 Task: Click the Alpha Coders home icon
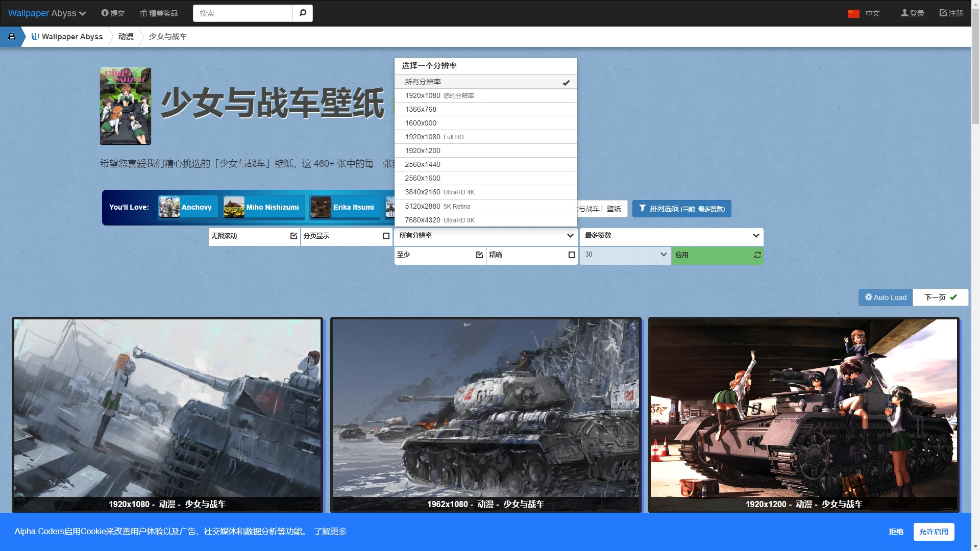pos(11,37)
